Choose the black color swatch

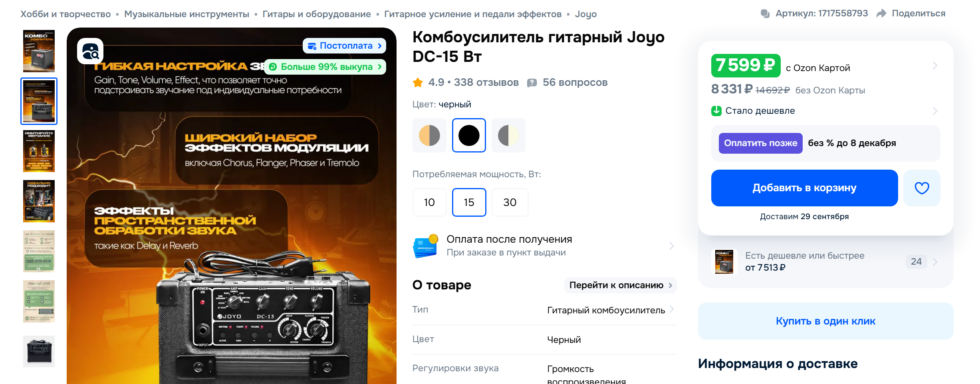pos(469,135)
